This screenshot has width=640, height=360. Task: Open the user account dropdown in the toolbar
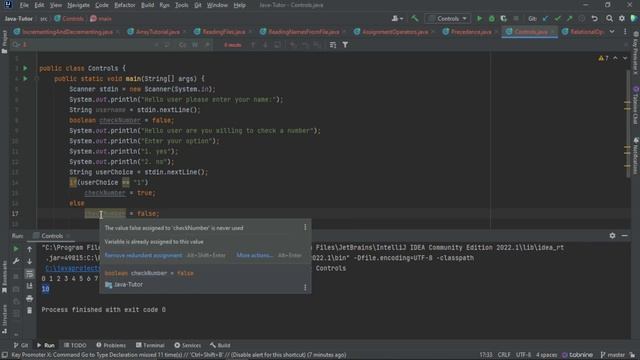coord(397,19)
